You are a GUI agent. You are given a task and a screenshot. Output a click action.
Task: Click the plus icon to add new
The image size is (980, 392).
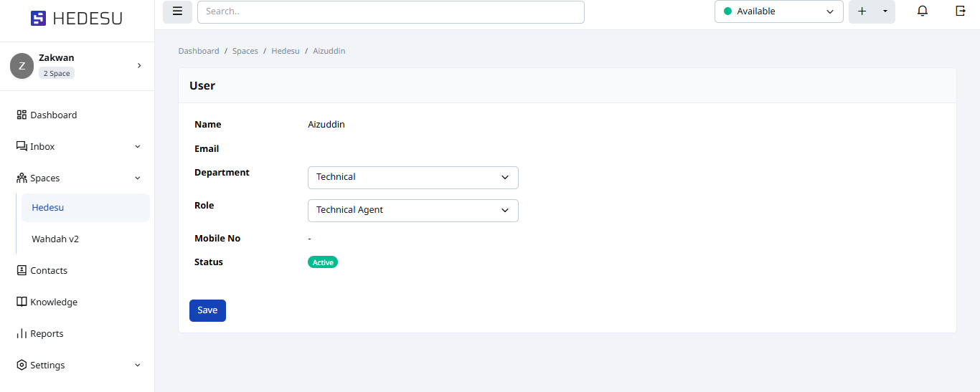pos(862,11)
